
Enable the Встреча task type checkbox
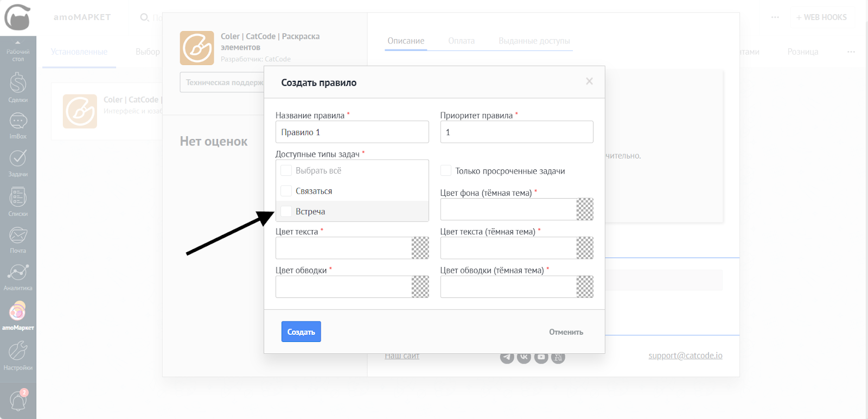pyautogui.click(x=286, y=212)
